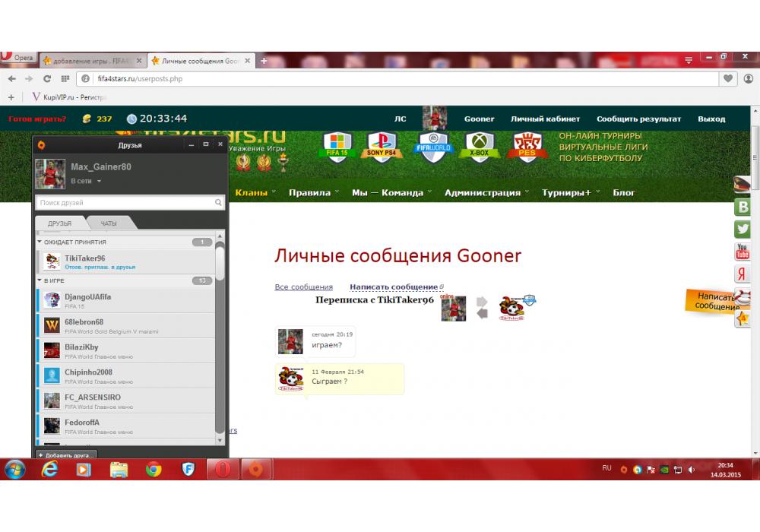Open the VK social sidebar icon
The image size is (760, 532).
click(x=743, y=207)
